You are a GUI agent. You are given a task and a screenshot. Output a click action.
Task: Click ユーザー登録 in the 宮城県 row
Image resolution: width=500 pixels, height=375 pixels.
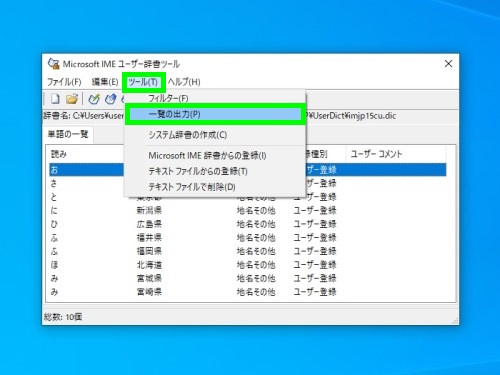[315, 278]
